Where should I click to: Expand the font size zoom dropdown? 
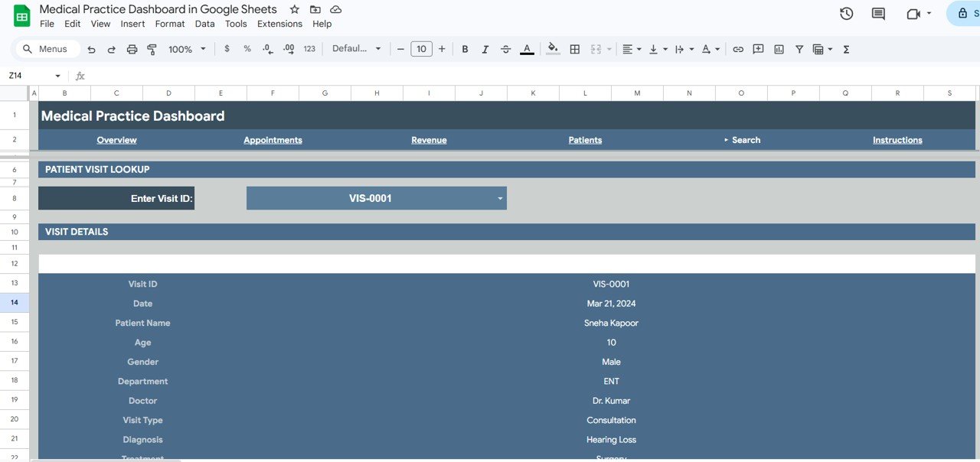click(202, 49)
